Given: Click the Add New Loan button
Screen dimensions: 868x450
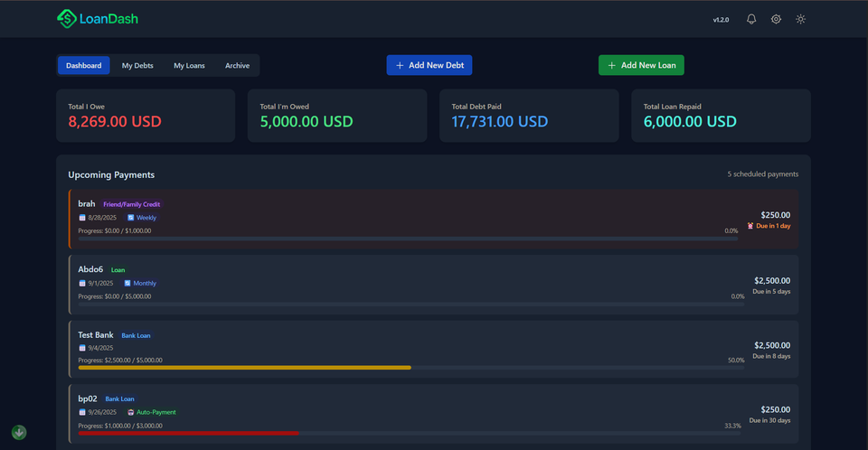Looking at the screenshot, I should point(641,65).
